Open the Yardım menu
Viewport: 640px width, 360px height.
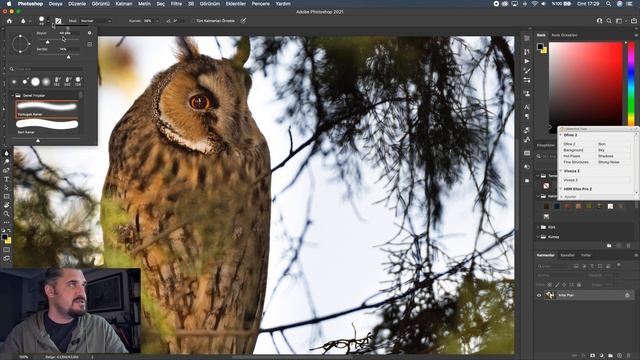click(283, 4)
